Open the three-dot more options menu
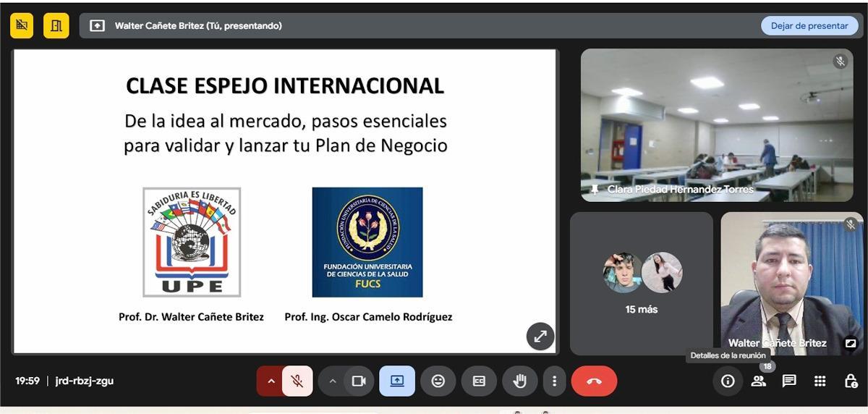This screenshot has width=868, height=414. pos(554,381)
